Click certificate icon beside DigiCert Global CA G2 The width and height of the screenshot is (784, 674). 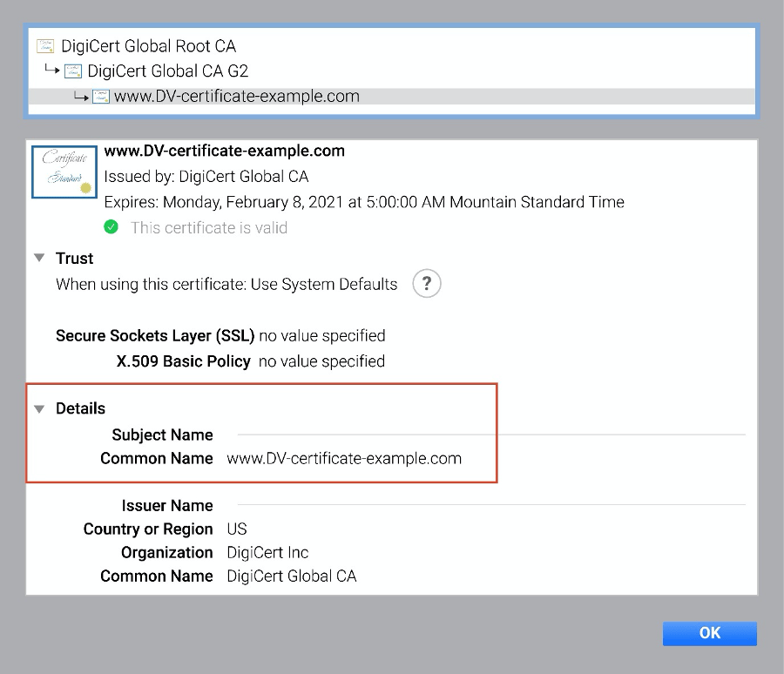click(x=73, y=71)
